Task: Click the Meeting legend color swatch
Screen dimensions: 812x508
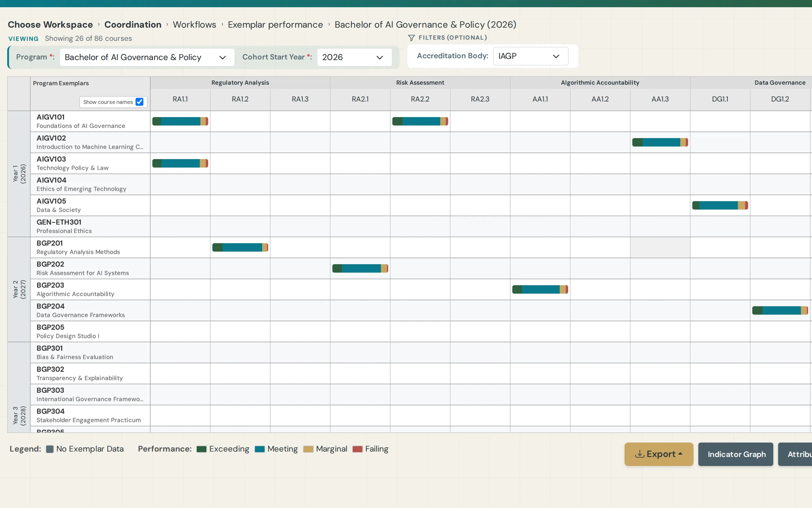Action: [x=260, y=449]
